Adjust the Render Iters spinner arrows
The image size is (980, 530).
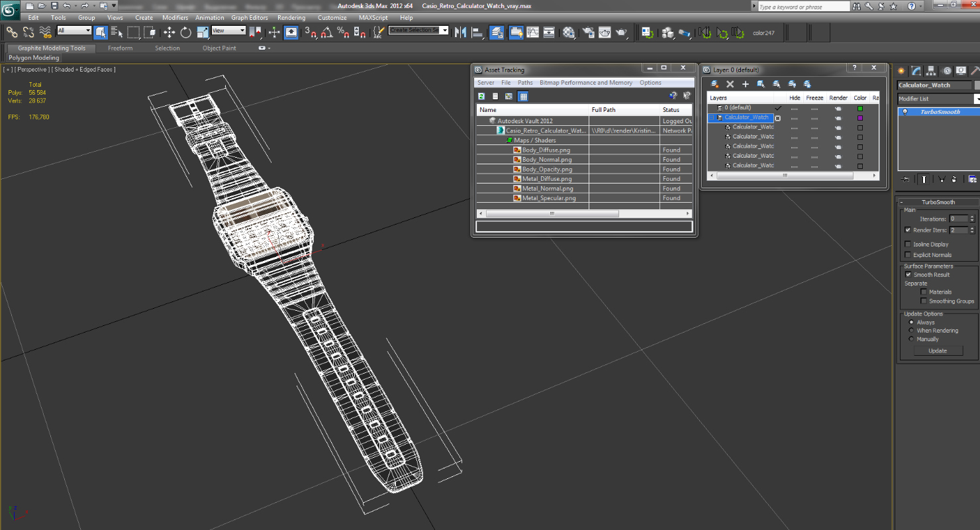click(x=972, y=230)
